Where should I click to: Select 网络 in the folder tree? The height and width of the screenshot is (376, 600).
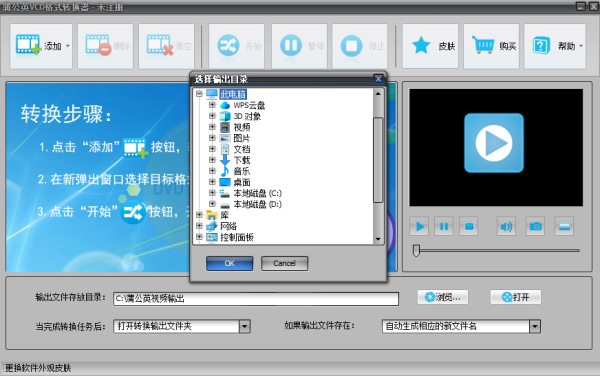[x=228, y=226]
